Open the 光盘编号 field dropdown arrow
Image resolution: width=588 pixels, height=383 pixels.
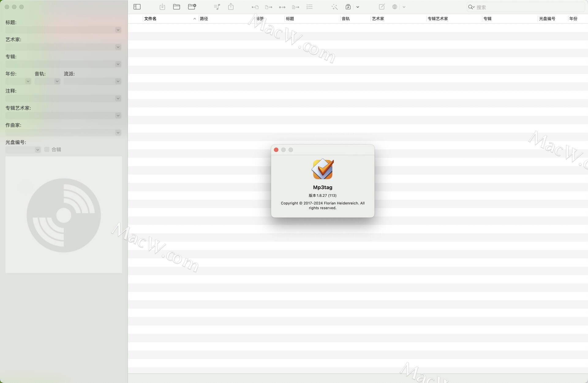[x=37, y=150]
